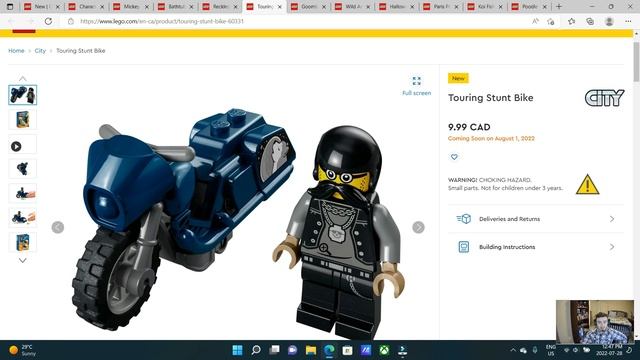Switch to the first 'New' LEGO tab
640x360 pixels.
tap(42, 7)
